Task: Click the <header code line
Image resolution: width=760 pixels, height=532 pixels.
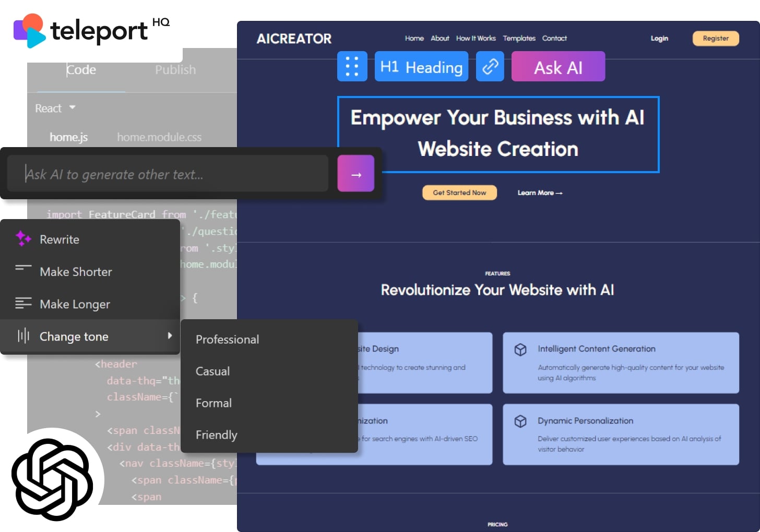Action: (116, 364)
